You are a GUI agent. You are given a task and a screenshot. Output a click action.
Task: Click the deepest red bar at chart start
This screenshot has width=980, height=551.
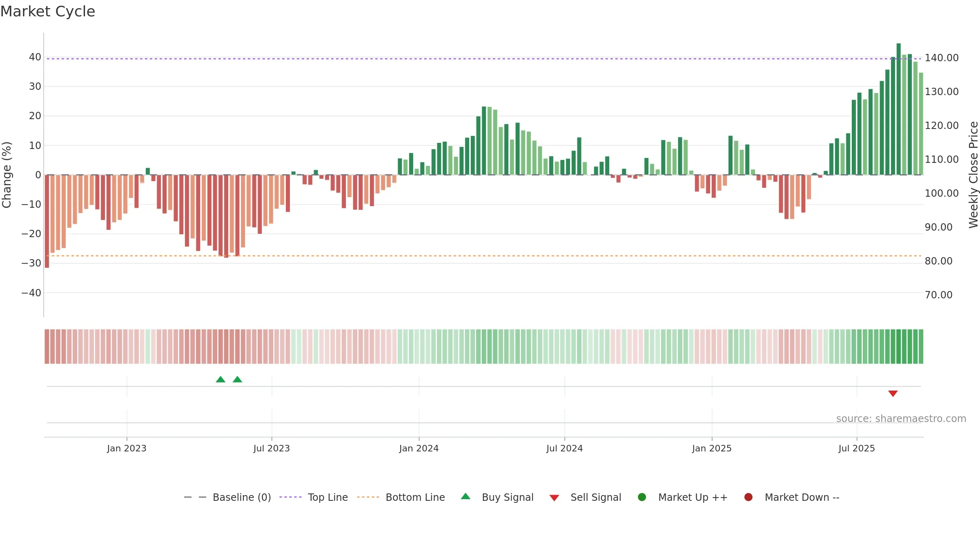click(47, 221)
